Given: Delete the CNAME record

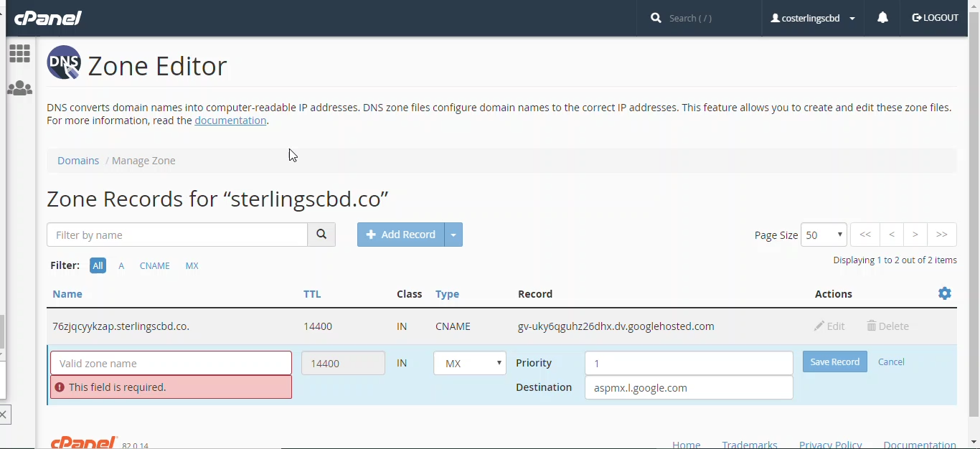Looking at the screenshot, I should tap(888, 326).
